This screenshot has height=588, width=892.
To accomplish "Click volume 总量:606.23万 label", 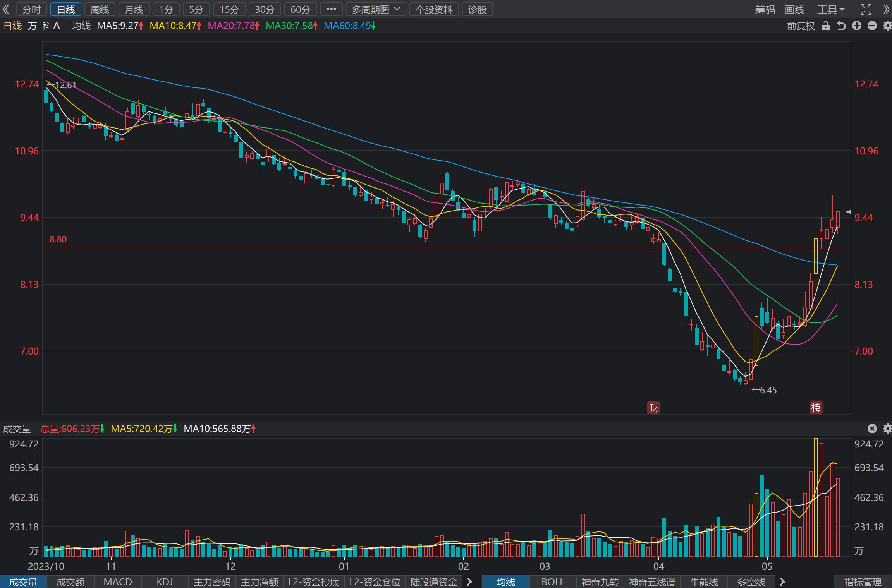I will point(72,429).
